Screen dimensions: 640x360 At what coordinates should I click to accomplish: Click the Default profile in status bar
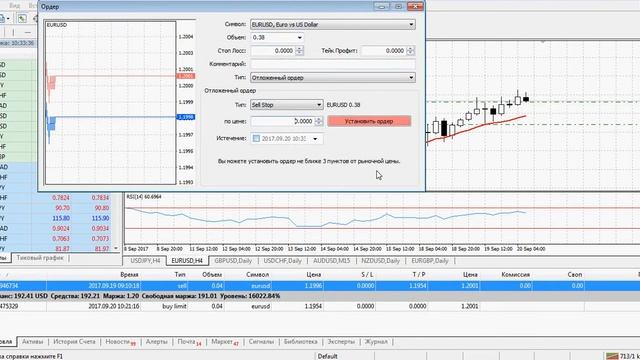click(327, 356)
